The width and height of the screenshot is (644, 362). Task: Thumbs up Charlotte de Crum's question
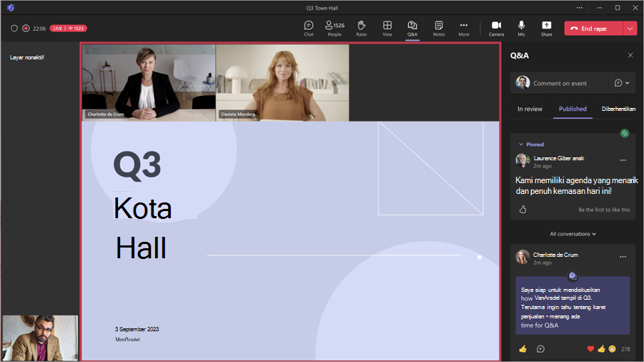[x=522, y=349]
